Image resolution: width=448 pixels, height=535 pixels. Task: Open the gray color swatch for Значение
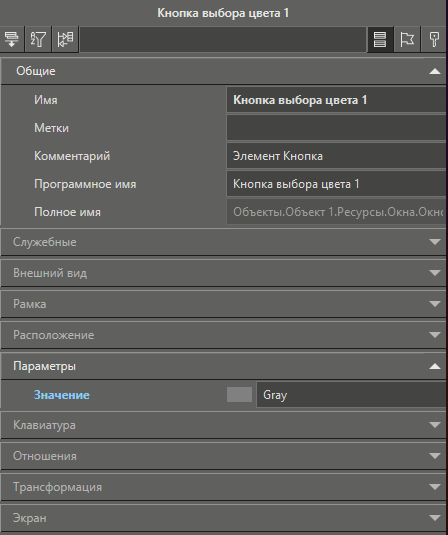pyautogui.click(x=240, y=395)
